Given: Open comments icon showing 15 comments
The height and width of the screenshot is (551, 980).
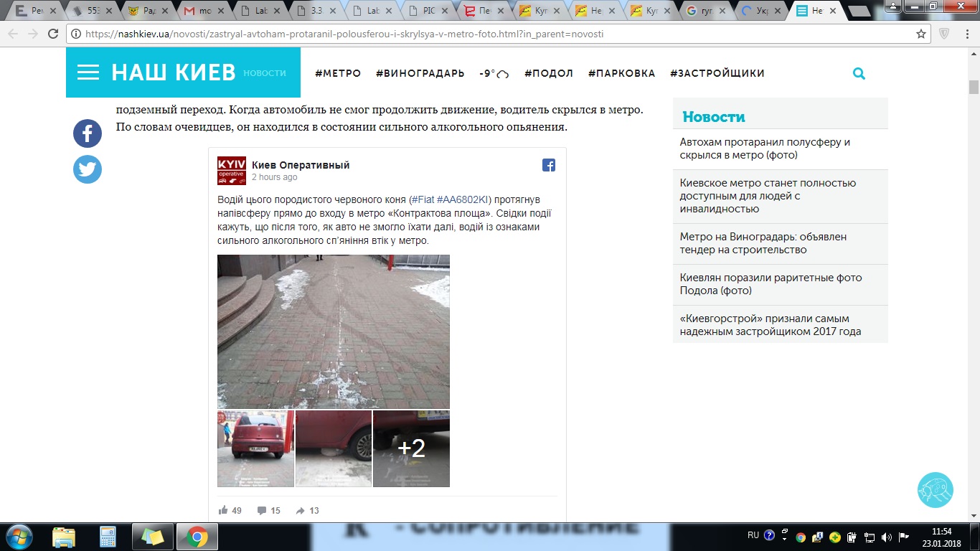Looking at the screenshot, I should coord(262,510).
